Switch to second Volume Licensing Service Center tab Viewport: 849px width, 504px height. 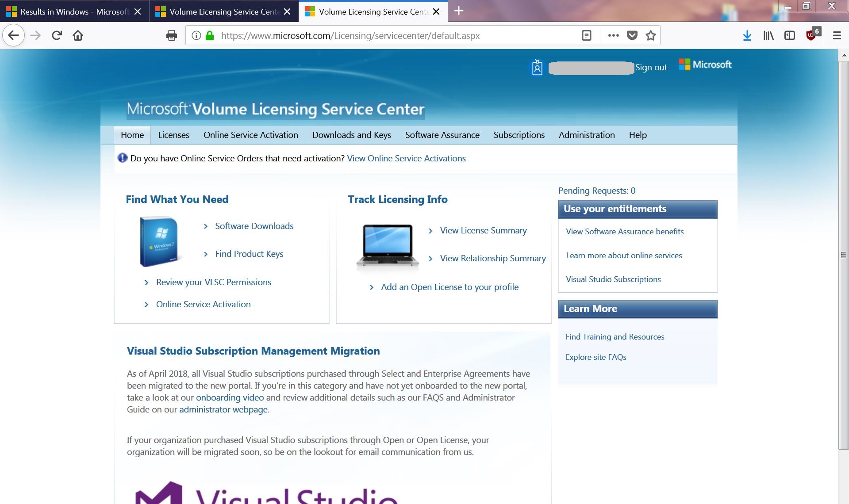[x=224, y=11]
